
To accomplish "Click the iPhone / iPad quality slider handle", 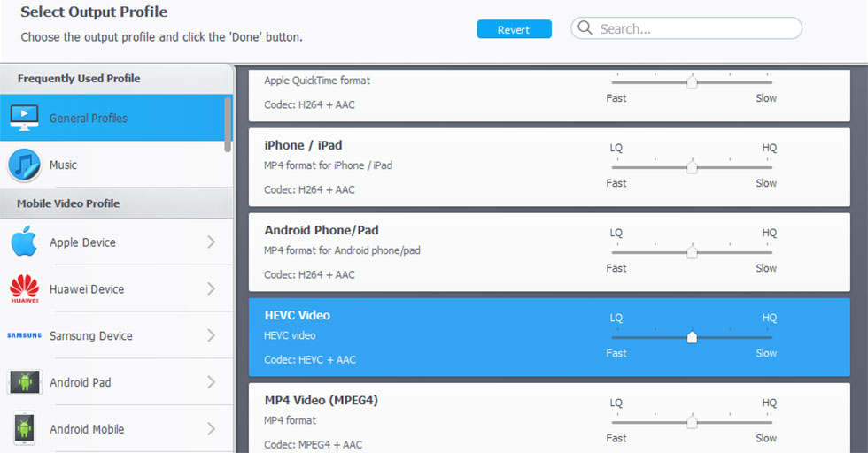I will (x=692, y=167).
